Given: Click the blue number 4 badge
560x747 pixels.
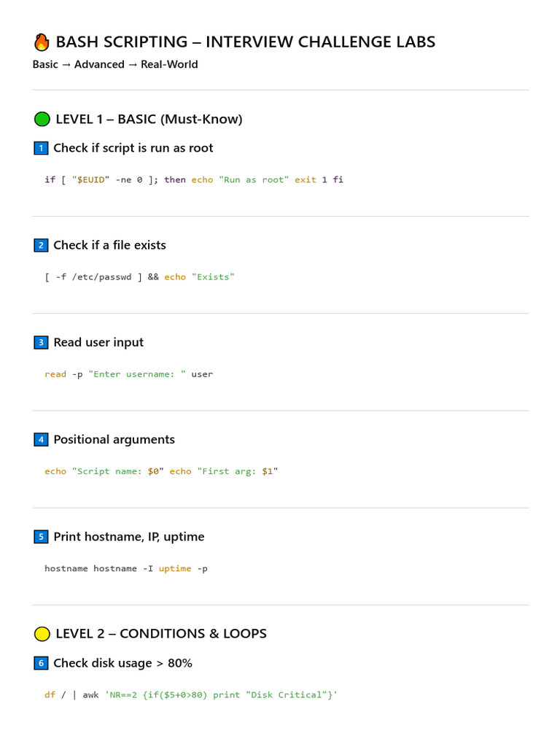Looking at the screenshot, I should tap(41, 439).
